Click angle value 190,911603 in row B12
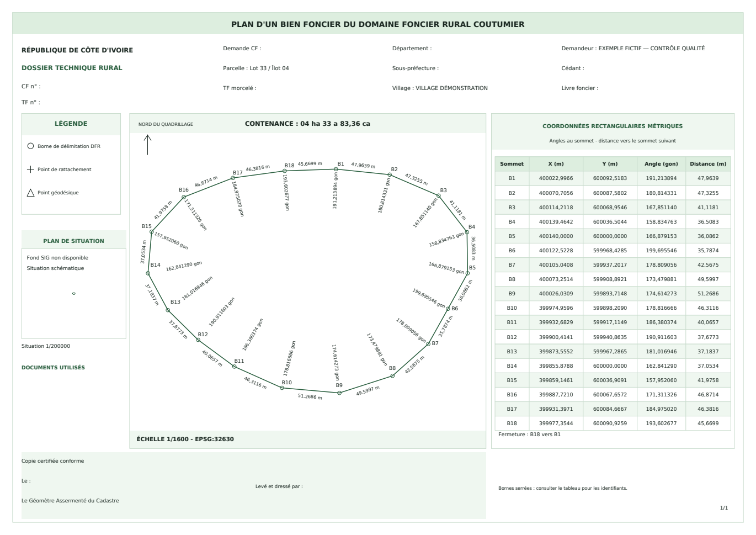 661,337
